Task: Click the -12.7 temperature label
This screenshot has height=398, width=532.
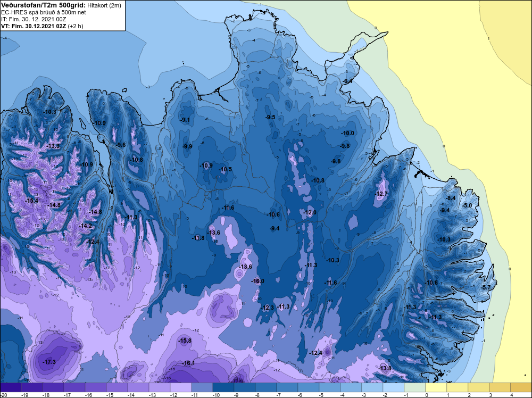Action: click(x=381, y=194)
